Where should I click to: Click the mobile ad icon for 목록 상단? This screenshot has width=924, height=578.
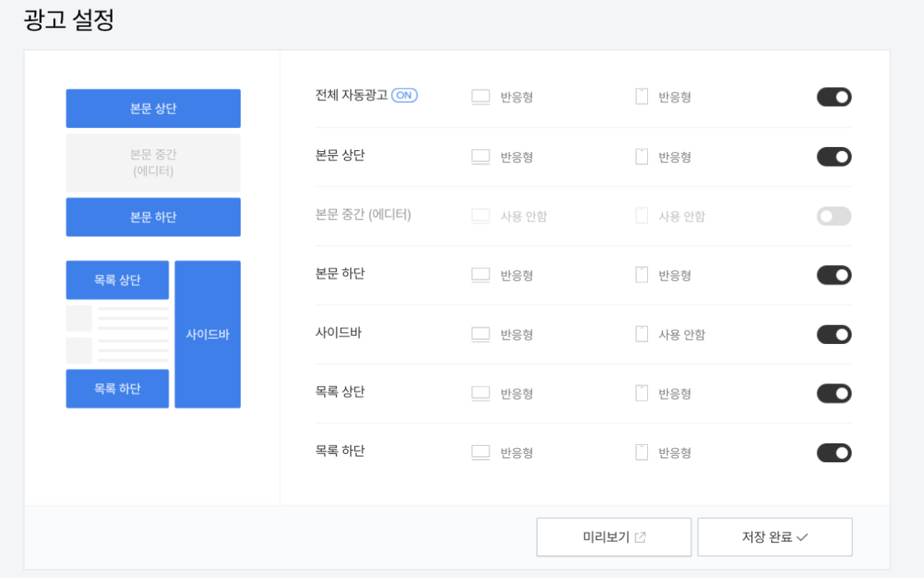[641, 393]
